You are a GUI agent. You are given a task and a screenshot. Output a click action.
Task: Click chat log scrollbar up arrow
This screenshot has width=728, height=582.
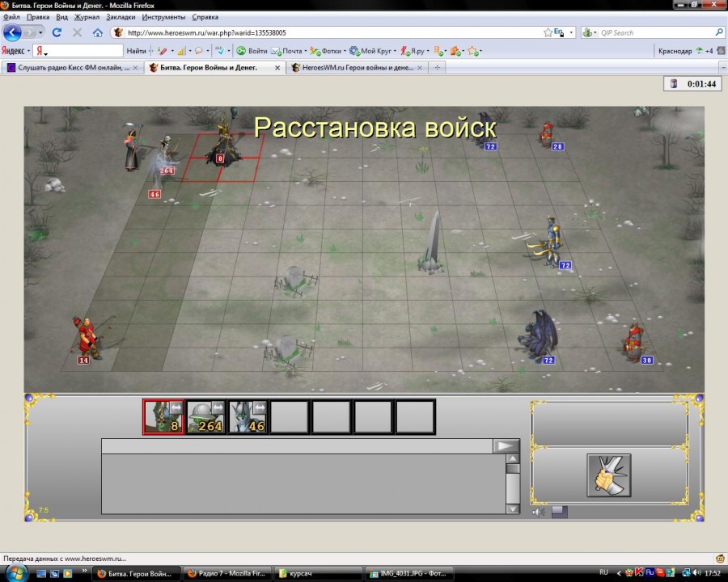coord(513,459)
